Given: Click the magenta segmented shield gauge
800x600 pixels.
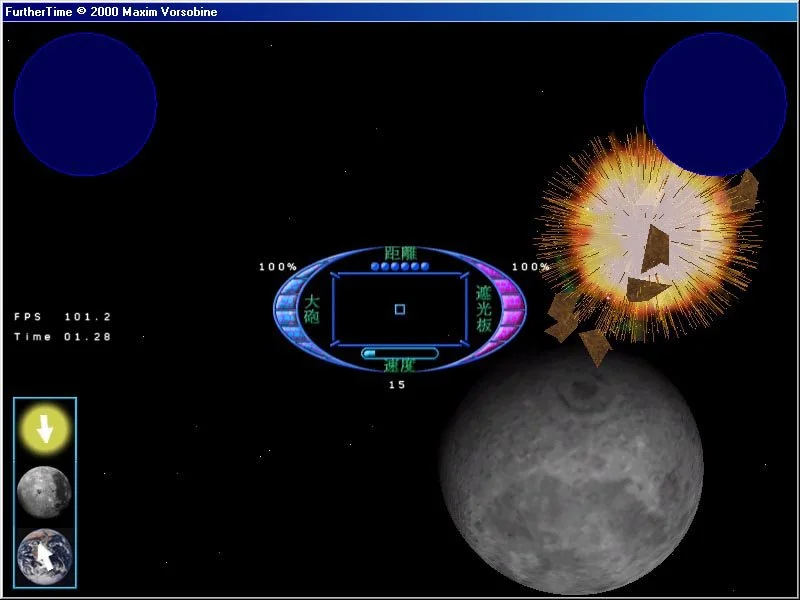Looking at the screenshot, I should coord(509,309).
